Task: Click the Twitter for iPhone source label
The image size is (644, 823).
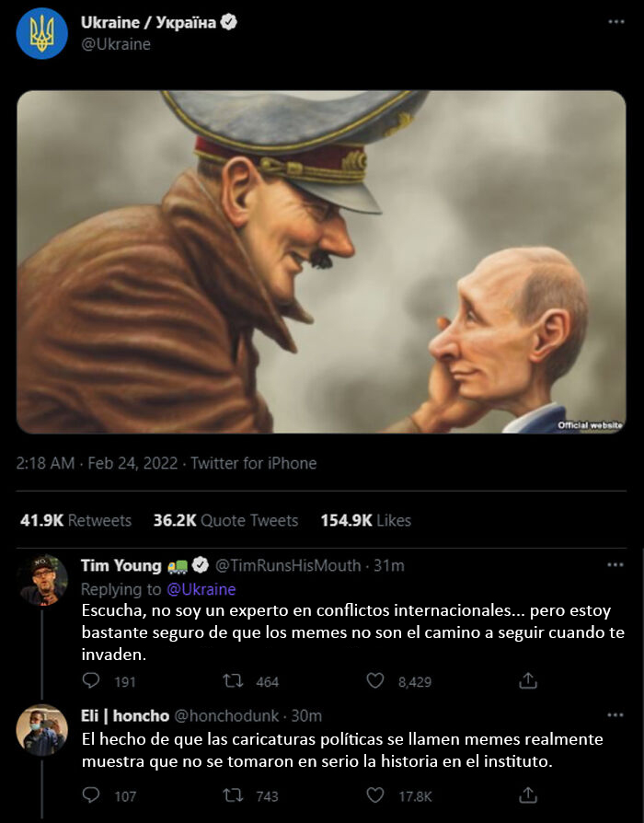Action: tap(253, 463)
